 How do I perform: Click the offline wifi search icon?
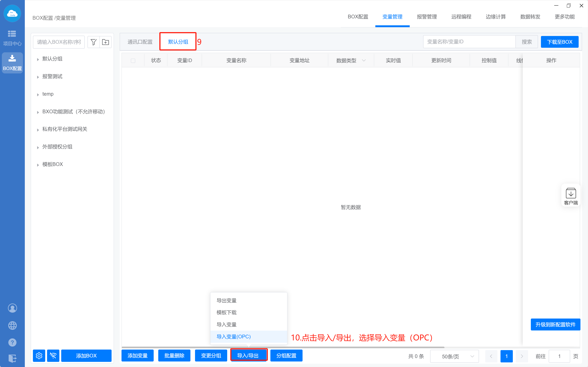[53, 356]
